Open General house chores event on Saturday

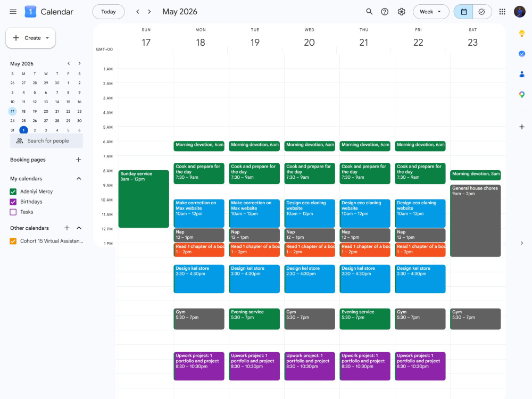pyautogui.click(x=475, y=221)
